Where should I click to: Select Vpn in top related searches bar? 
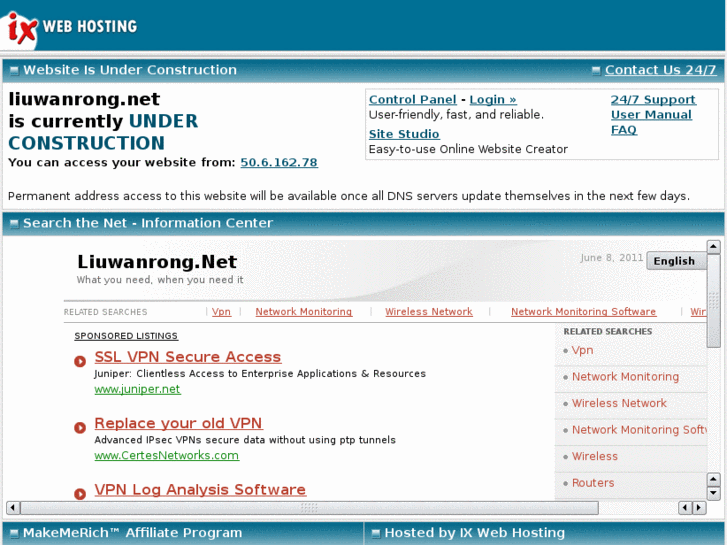click(221, 312)
